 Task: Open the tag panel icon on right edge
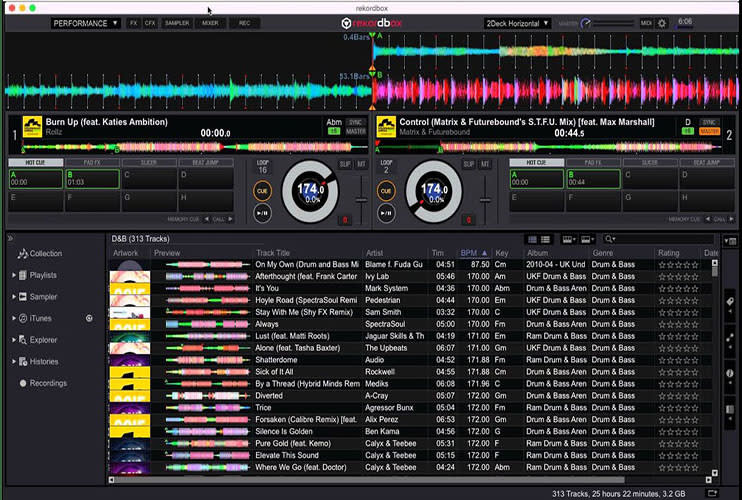click(730, 302)
